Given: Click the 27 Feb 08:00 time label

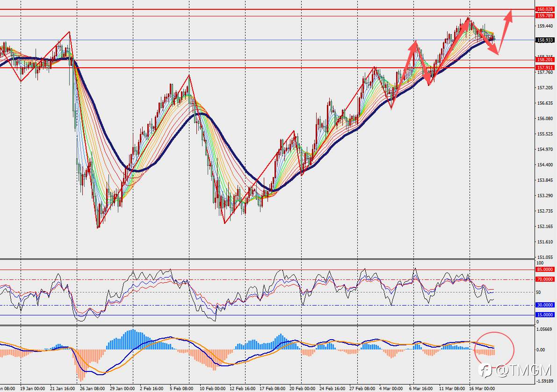Looking at the screenshot, I should [362, 388].
